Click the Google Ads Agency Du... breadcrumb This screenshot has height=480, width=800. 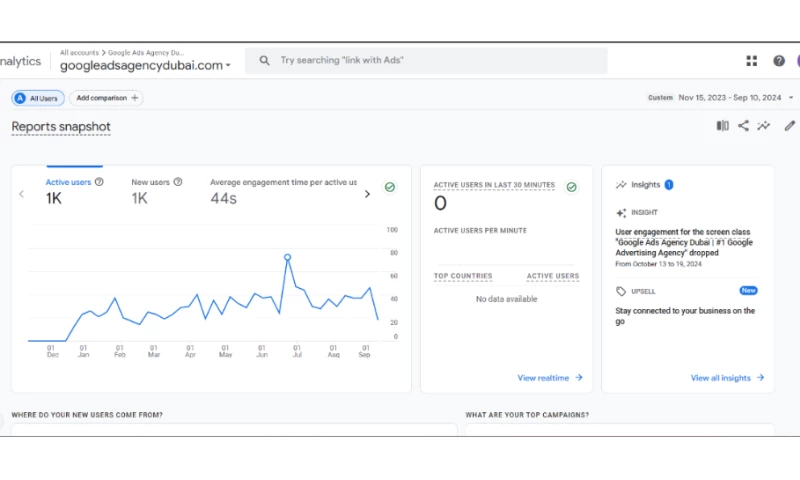(146, 53)
